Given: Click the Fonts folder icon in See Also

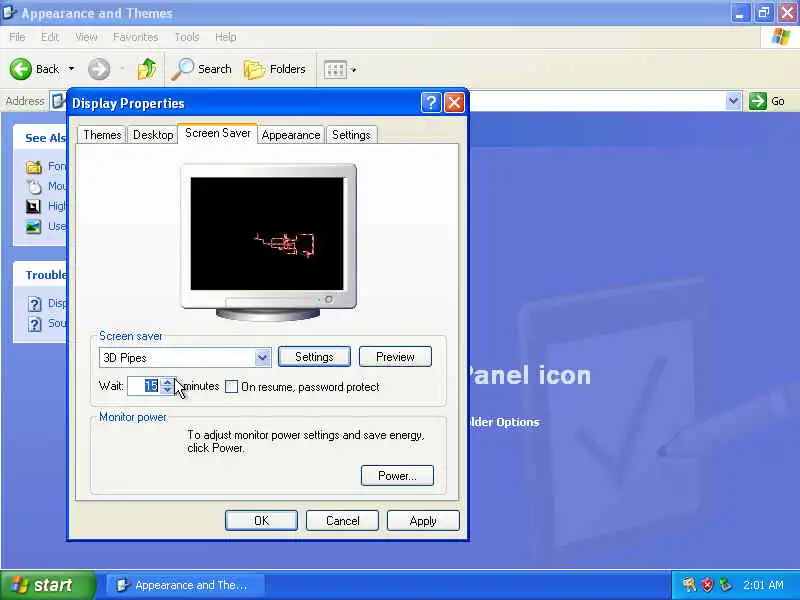Looking at the screenshot, I should point(34,167).
